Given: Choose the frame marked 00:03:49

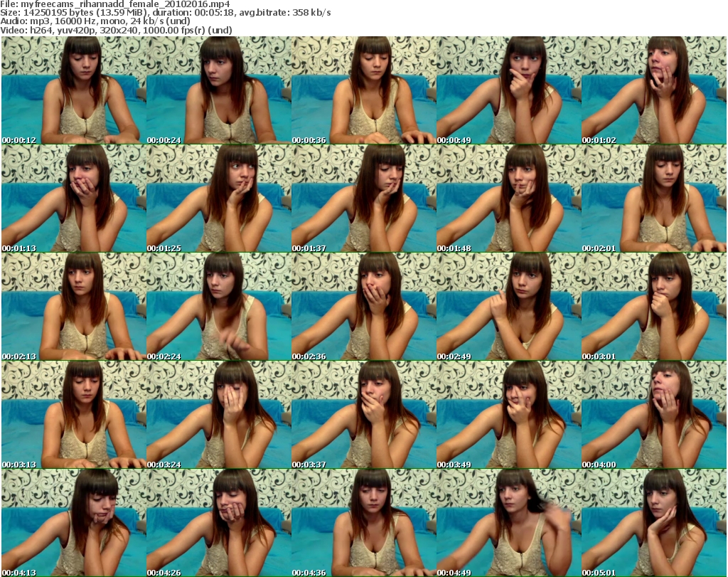Looking at the screenshot, I should click(509, 414).
